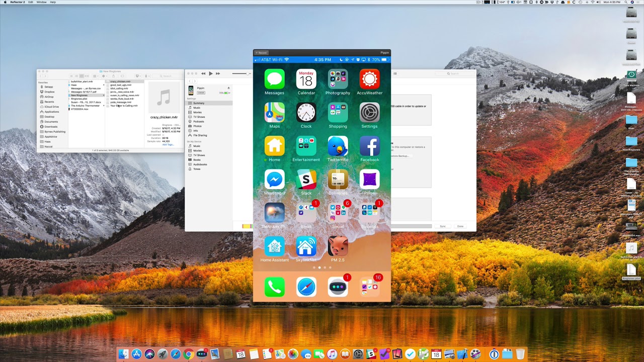
Task: Open the Email folder on iPhone
Action: click(306, 213)
